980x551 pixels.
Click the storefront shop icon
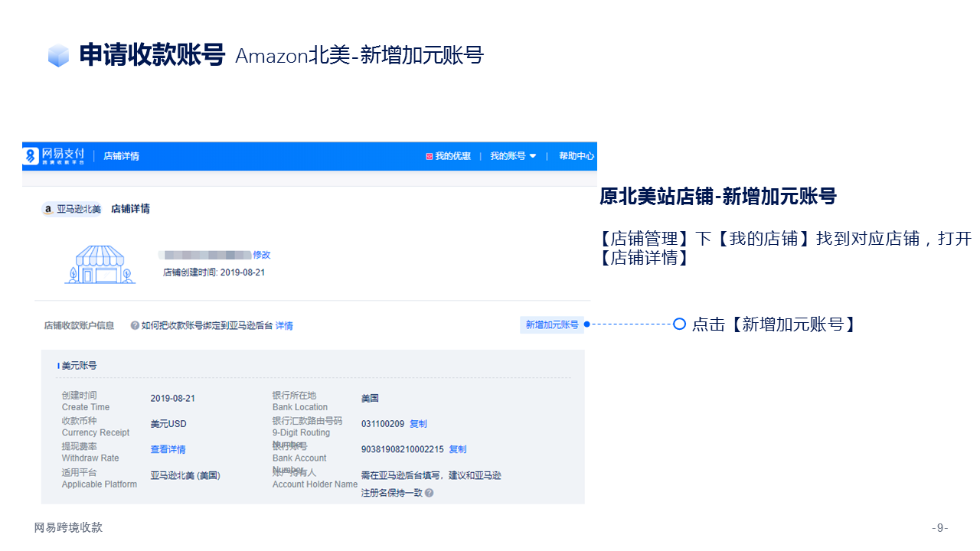pos(100,265)
